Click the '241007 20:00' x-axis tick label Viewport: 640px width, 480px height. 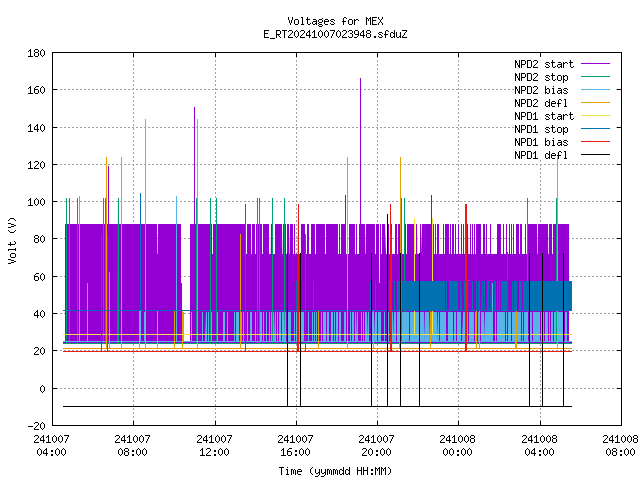click(376, 446)
